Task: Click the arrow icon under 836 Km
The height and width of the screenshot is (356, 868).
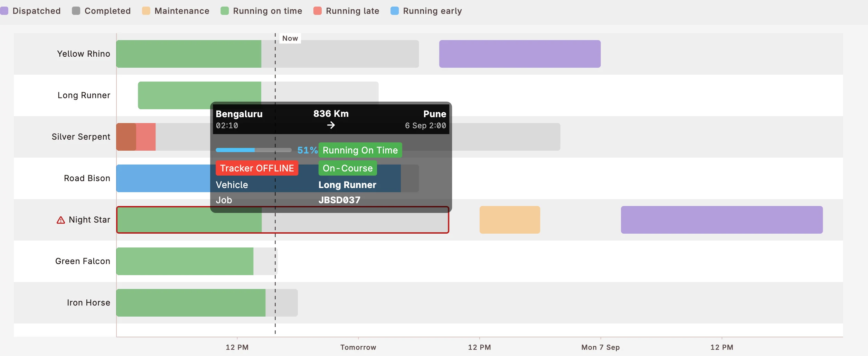Action: [331, 125]
